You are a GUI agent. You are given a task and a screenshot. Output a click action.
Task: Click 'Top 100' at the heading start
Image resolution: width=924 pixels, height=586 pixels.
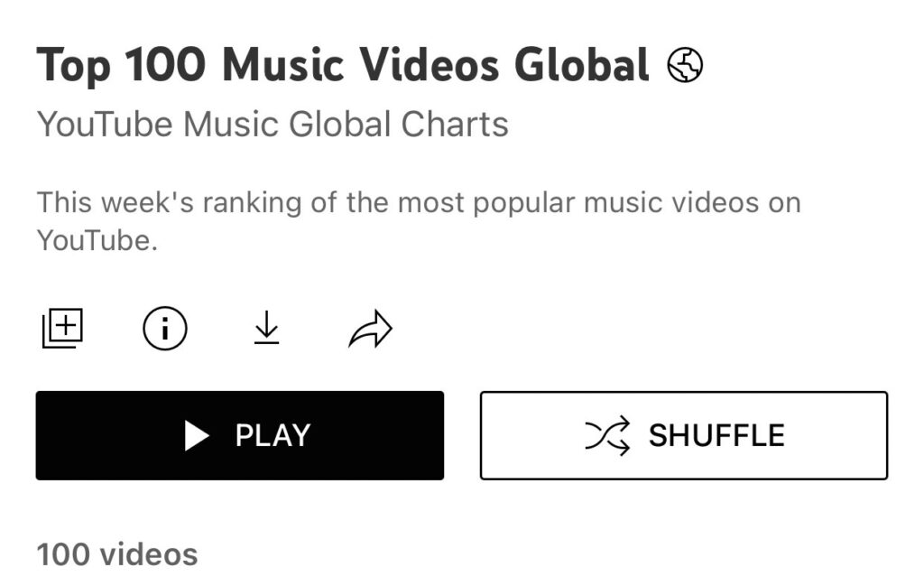click(121, 65)
